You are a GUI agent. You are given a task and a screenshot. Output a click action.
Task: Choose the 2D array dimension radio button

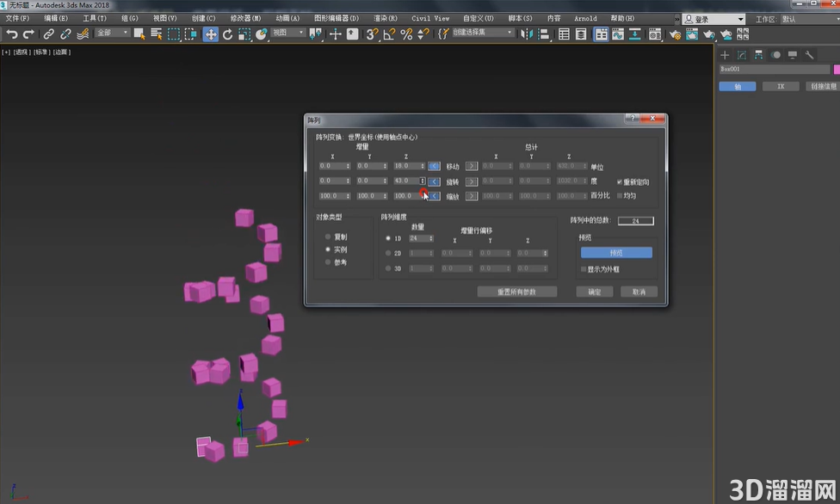(x=388, y=254)
